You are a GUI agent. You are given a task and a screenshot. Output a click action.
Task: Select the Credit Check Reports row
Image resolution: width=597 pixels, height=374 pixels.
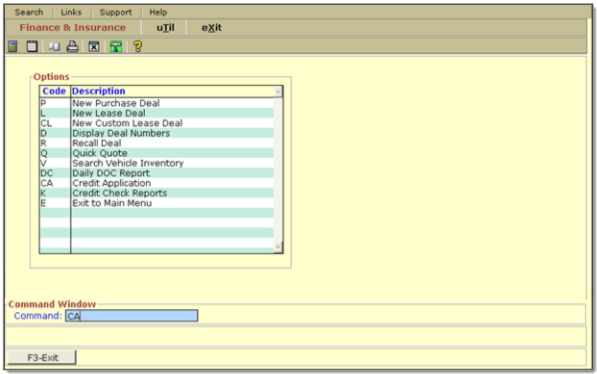(157, 193)
